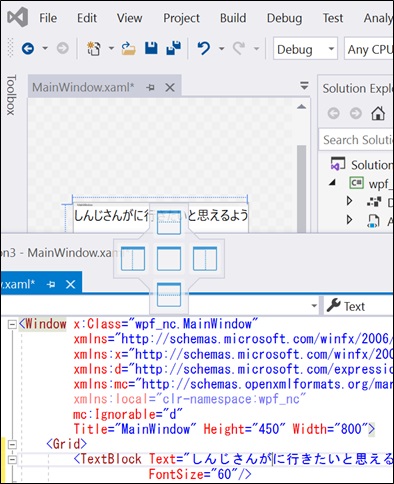This screenshot has height=484, width=394.
Task: Close the floating .xaml* tab
Action: point(70,284)
